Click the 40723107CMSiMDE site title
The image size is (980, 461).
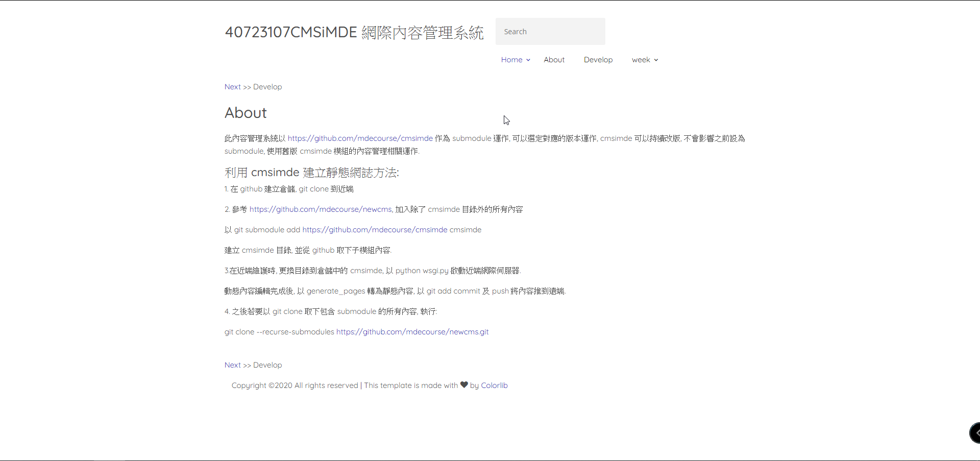354,32
